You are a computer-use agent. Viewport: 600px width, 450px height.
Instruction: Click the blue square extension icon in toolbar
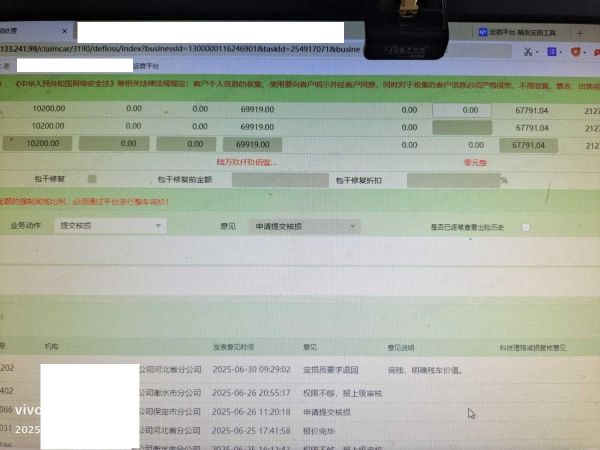point(551,52)
